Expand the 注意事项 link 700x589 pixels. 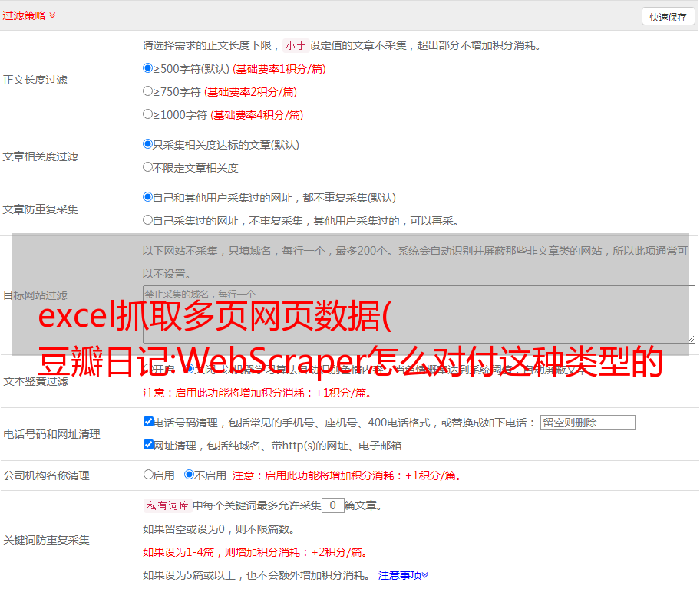(403, 575)
